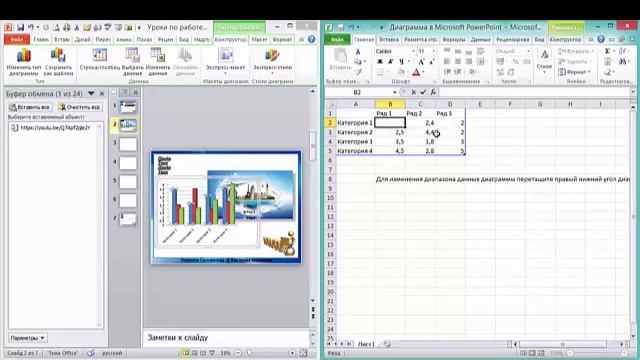Screen dimensions: 640x360
Task: Click Insert Function fx icon
Action: [x=433, y=92]
